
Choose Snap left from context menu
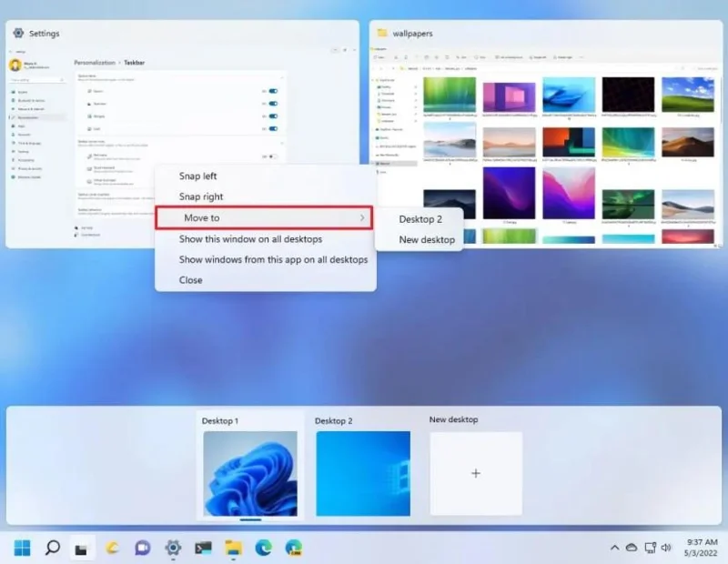pos(266,176)
